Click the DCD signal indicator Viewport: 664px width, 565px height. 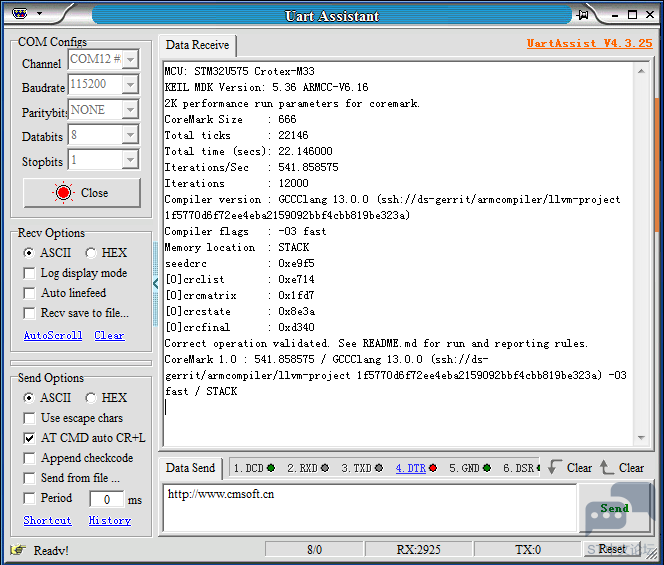coord(254,468)
